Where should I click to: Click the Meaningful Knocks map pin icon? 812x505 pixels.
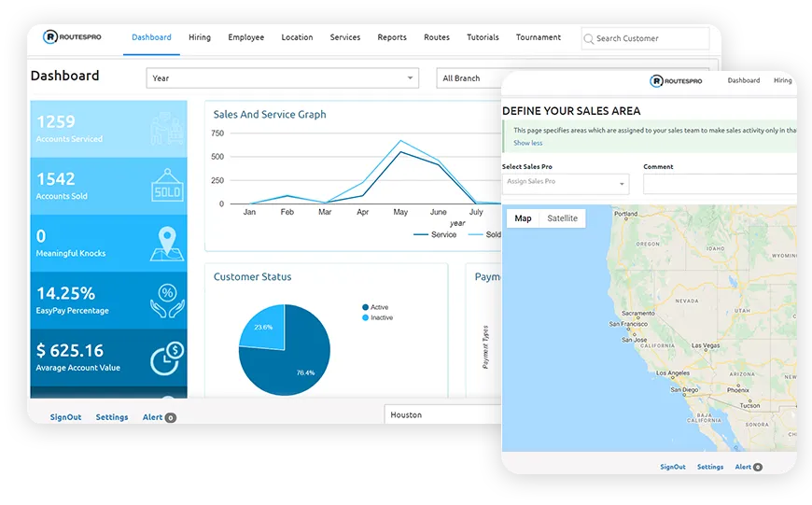click(x=167, y=243)
